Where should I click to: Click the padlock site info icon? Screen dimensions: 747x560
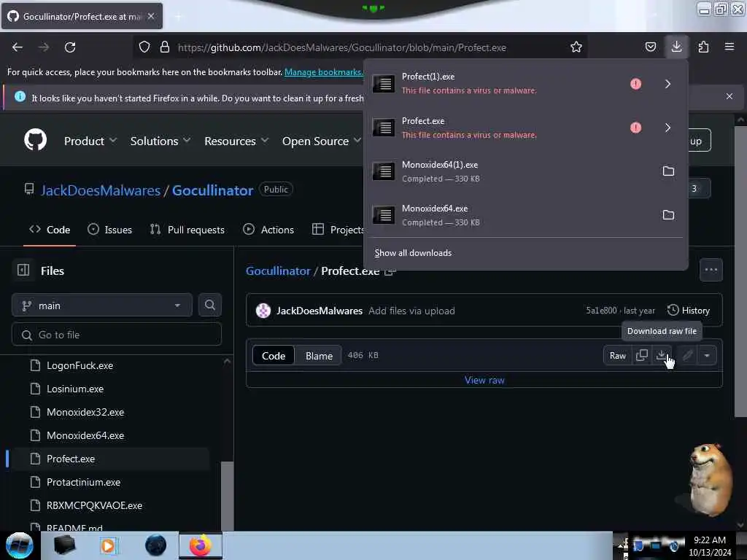point(165,47)
